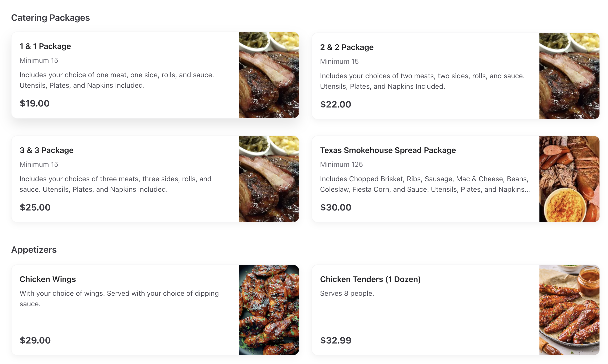This screenshot has height=364, width=608.
Task: Select the Texas Smokehouse Spread Package
Action: coord(425,179)
